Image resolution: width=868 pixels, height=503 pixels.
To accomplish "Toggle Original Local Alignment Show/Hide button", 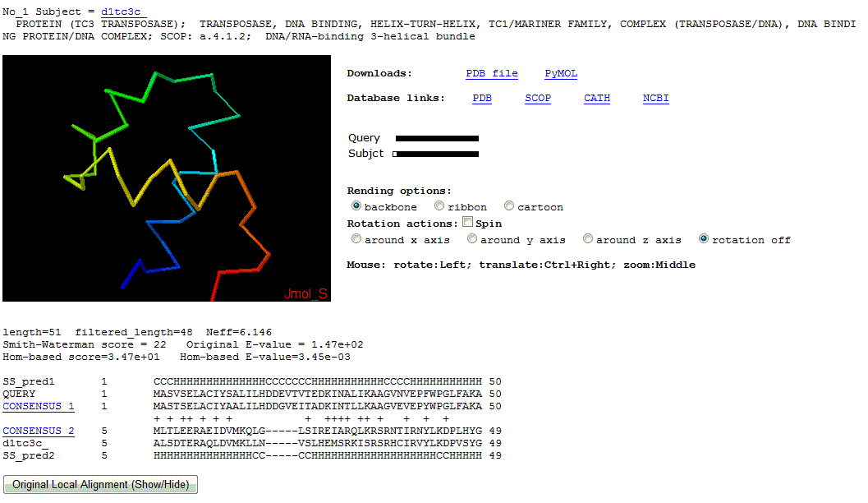I will (100, 485).
